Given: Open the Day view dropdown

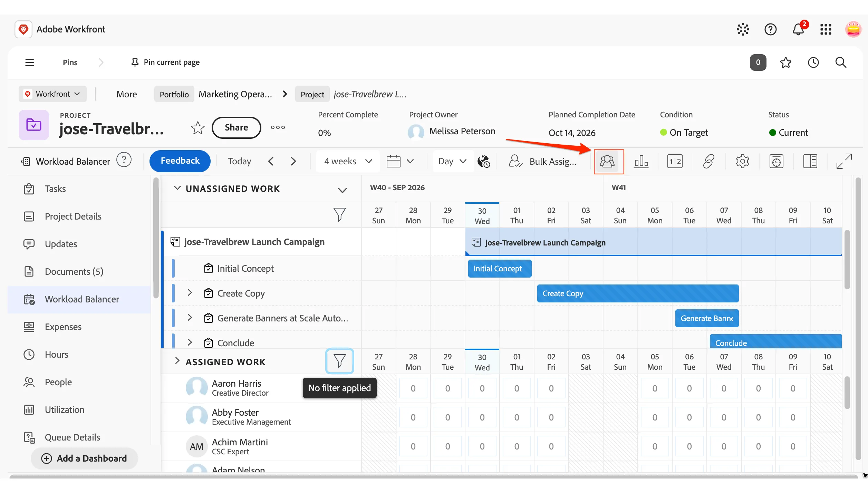Looking at the screenshot, I should click(x=452, y=161).
